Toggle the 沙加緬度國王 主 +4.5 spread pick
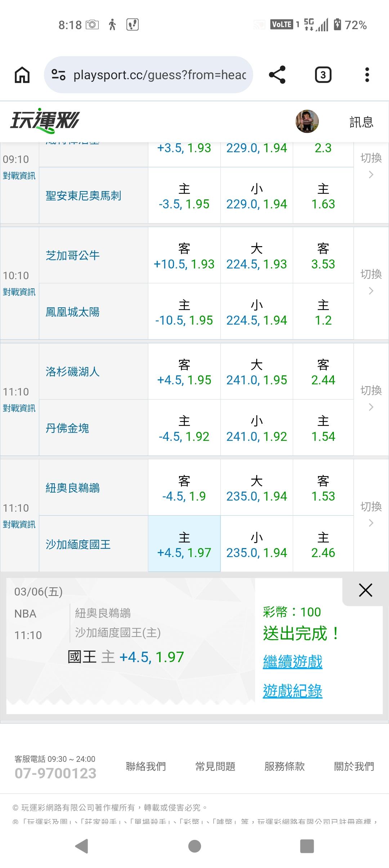The height and width of the screenshot is (868, 389). [x=184, y=544]
